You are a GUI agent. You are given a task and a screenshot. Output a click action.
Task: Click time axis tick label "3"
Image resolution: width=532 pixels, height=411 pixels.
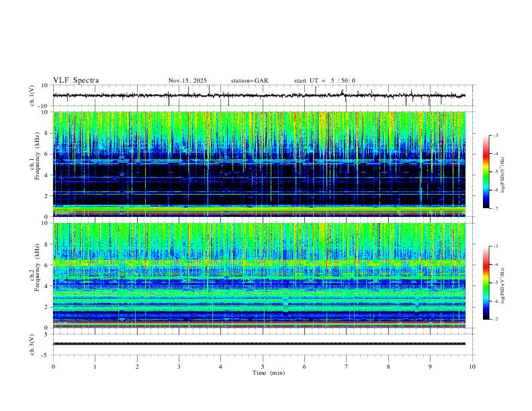click(179, 367)
